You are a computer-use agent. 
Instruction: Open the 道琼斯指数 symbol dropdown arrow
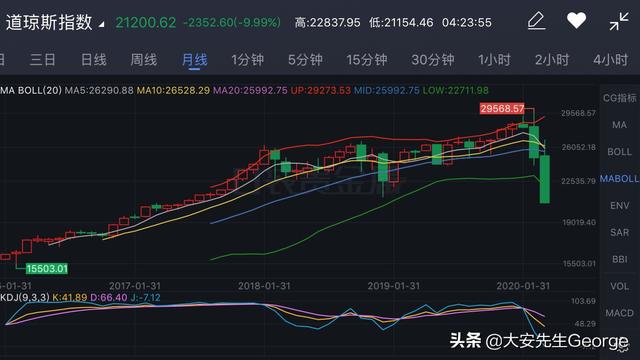101,24
